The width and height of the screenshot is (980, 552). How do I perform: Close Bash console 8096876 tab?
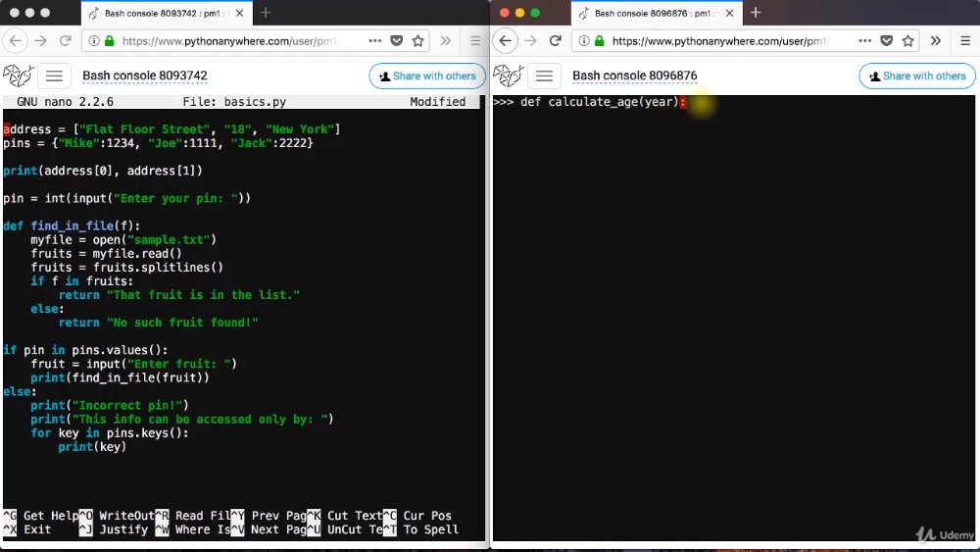click(729, 13)
